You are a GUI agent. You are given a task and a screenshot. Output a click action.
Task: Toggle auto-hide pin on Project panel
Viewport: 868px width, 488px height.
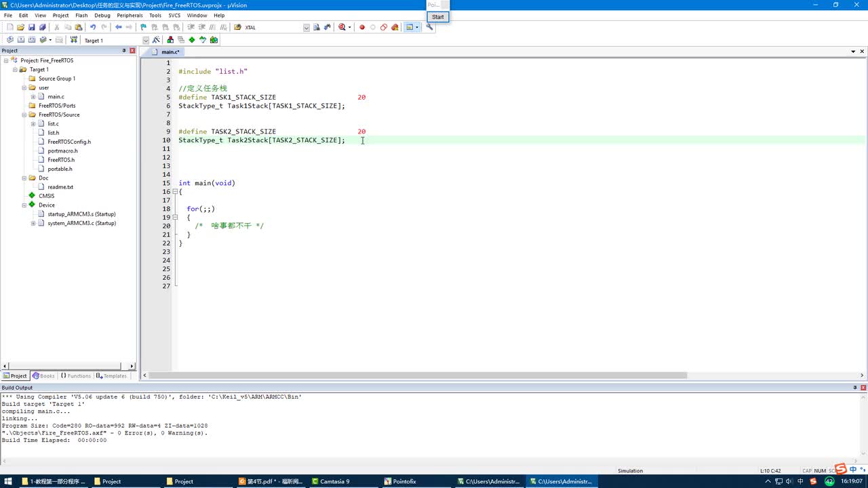click(123, 51)
